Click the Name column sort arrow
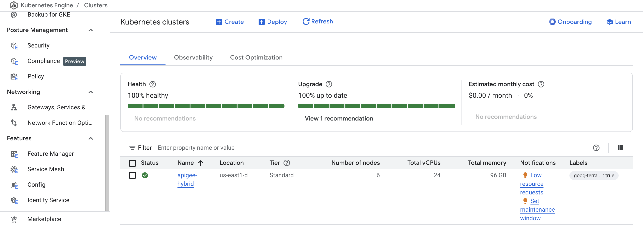 pyautogui.click(x=201, y=163)
